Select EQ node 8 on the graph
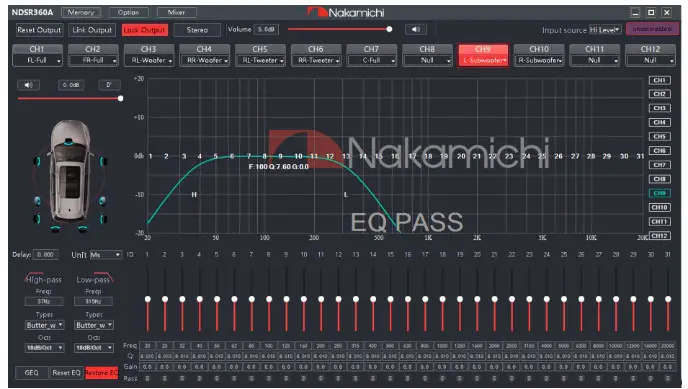The height and width of the screenshot is (389, 688). (265, 156)
